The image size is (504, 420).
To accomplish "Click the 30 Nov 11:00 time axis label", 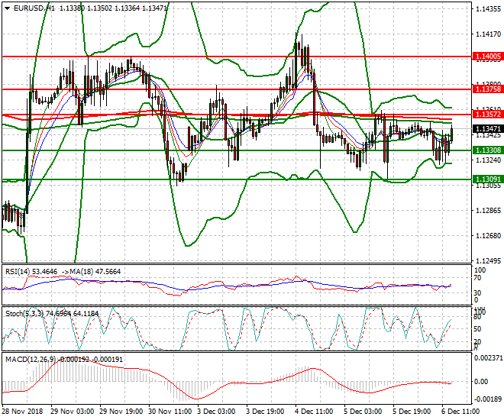I will 169,411.
